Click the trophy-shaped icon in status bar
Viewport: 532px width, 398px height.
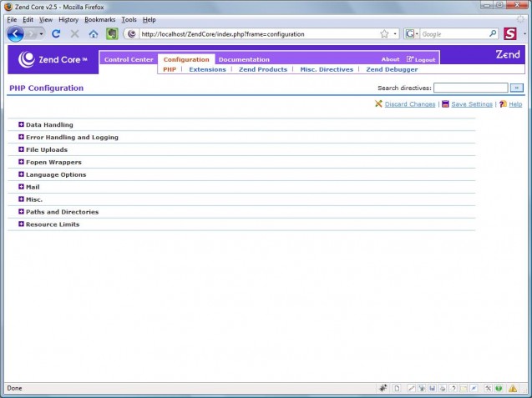(x=422, y=388)
